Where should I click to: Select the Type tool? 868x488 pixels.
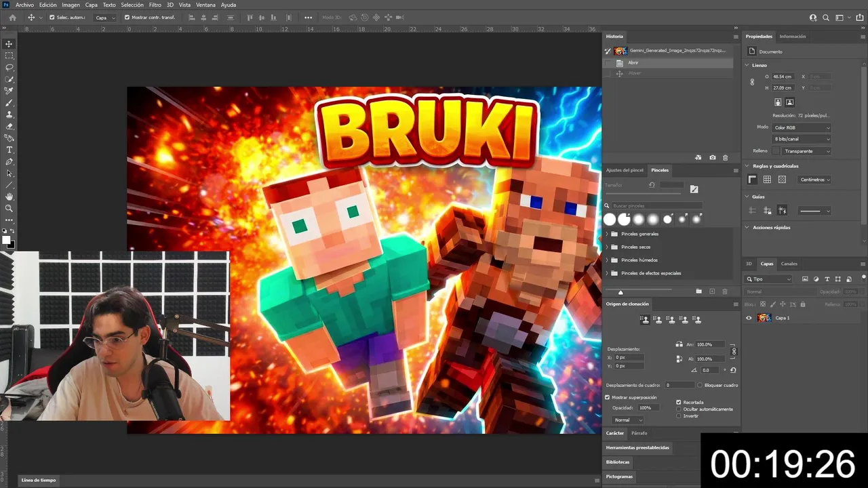pos(9,150)
